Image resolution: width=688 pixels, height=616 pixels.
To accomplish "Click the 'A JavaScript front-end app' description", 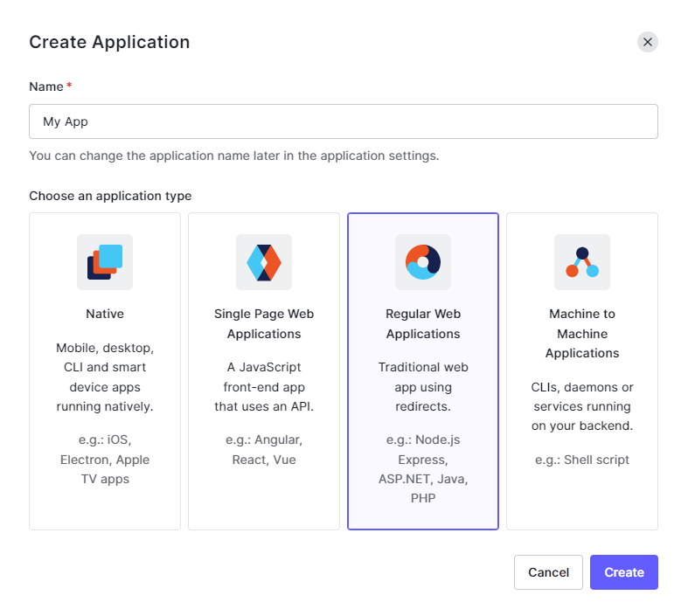I will tap(264, 387).
